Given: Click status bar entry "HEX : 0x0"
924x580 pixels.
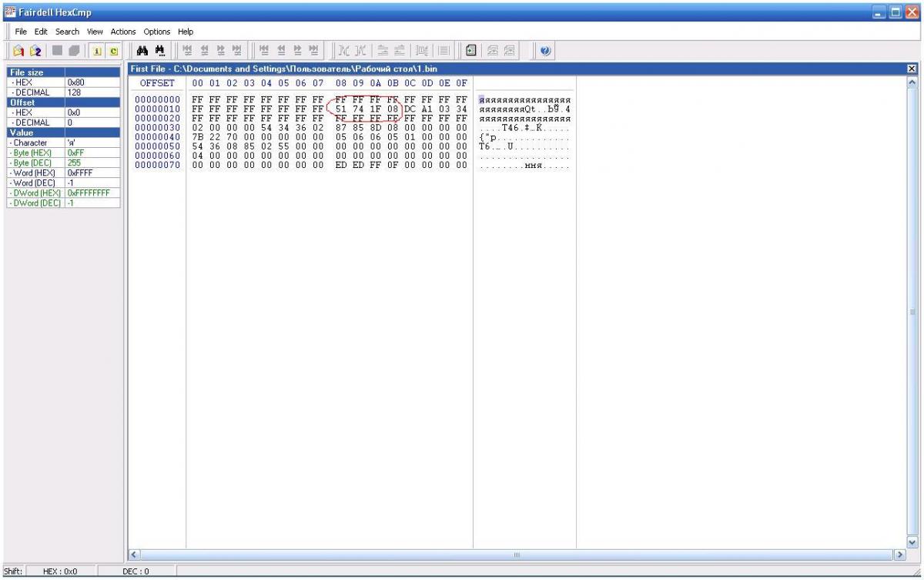Looking at the screenshot, I should 60,572.
